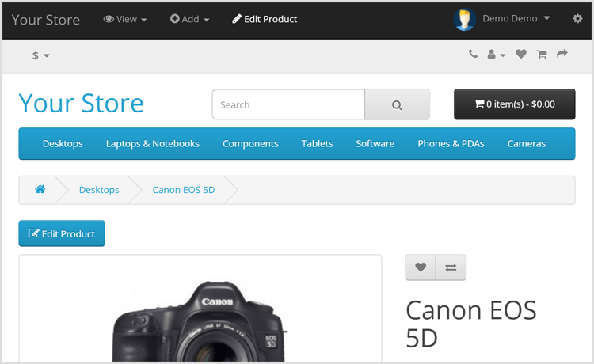Open the Desktops category menu
The image size is (594, 364).
[63, 144]
